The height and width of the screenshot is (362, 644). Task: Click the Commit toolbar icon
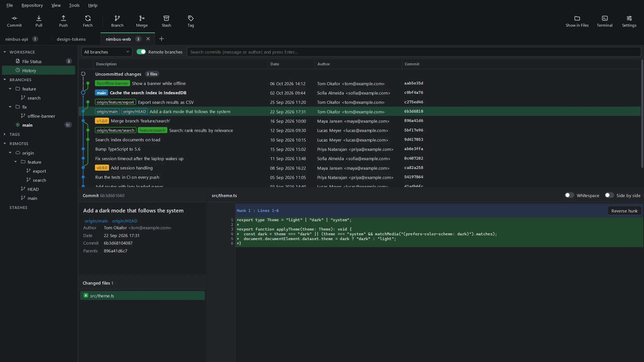(x=14, y=21)
